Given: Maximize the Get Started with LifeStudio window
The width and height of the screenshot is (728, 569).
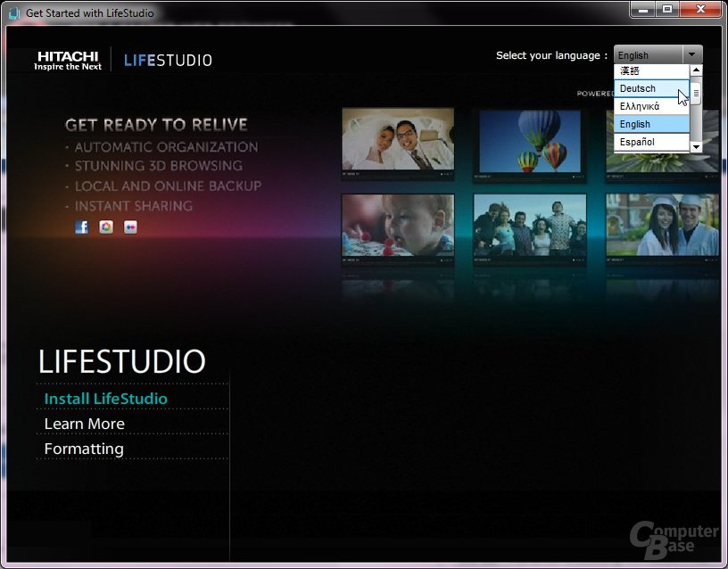Looking at the screenshot, I should pos(667,9).
